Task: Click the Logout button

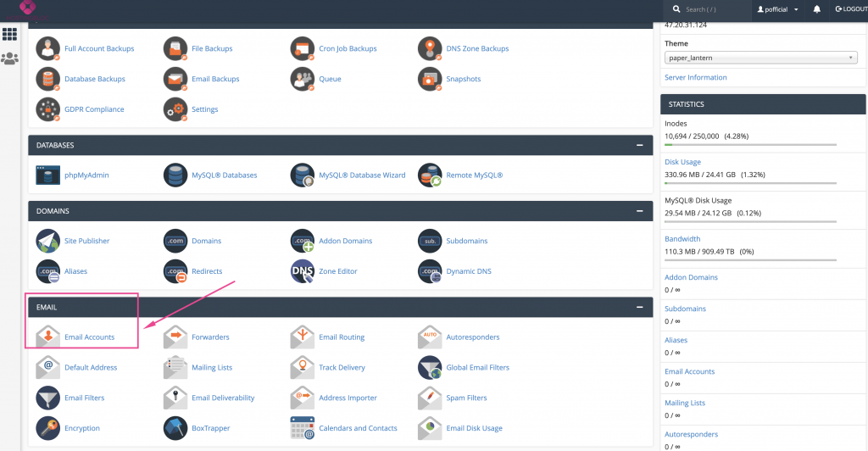Action: click(x=851, y=9)
